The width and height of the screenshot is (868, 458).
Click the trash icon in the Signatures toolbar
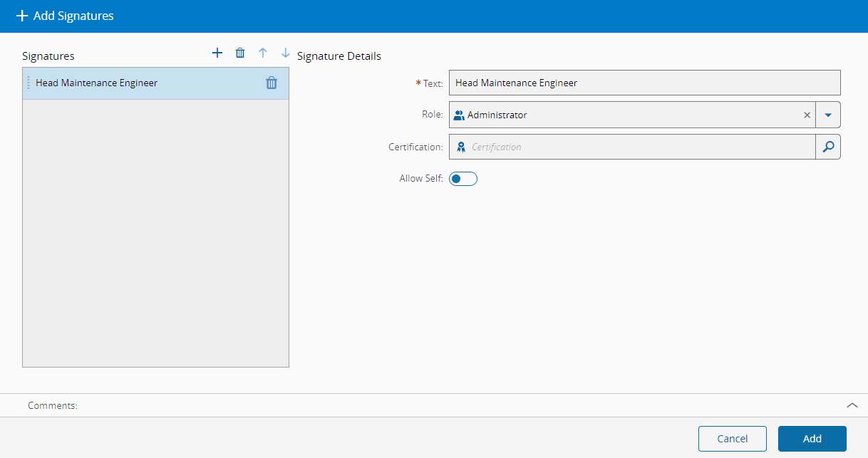pyautogui.click(x=240, y=53)
